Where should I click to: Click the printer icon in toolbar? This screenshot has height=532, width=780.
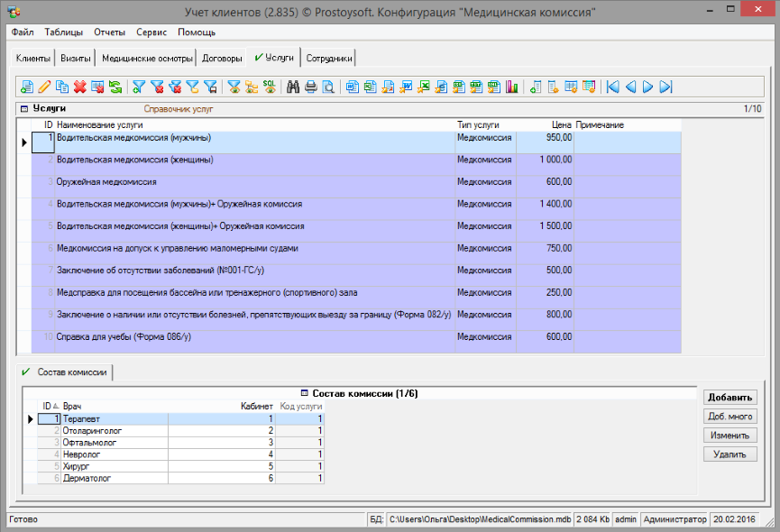click(311, 87)
